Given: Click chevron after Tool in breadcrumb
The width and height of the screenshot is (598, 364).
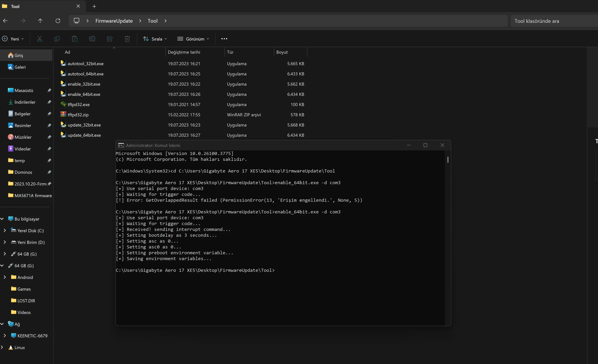Looking at the screenshot, I should click(165, 21).
